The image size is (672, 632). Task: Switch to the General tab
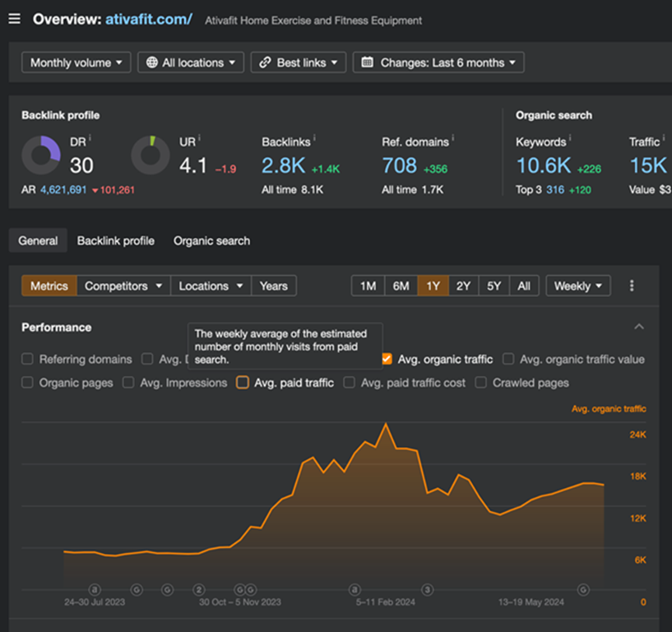[38, 240]
